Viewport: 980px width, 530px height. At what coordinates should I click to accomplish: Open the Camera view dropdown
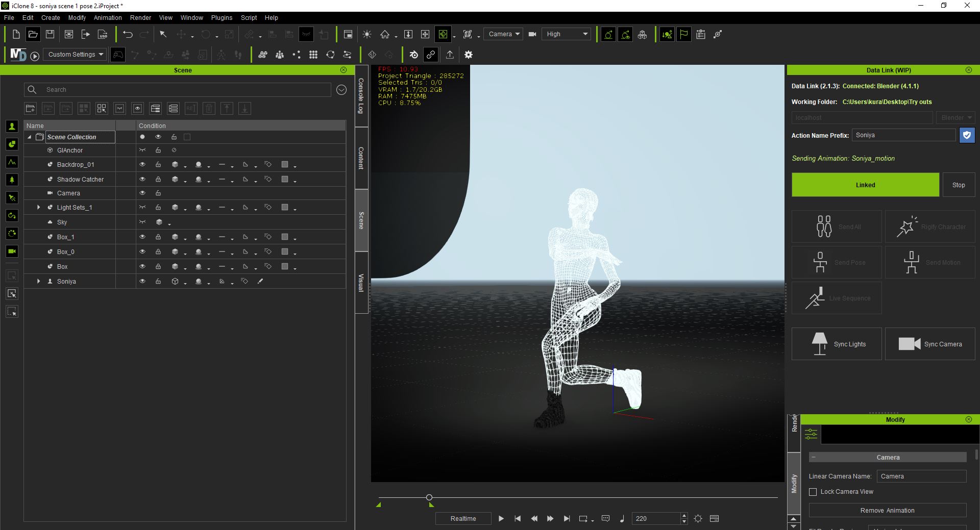coord(503,34)
